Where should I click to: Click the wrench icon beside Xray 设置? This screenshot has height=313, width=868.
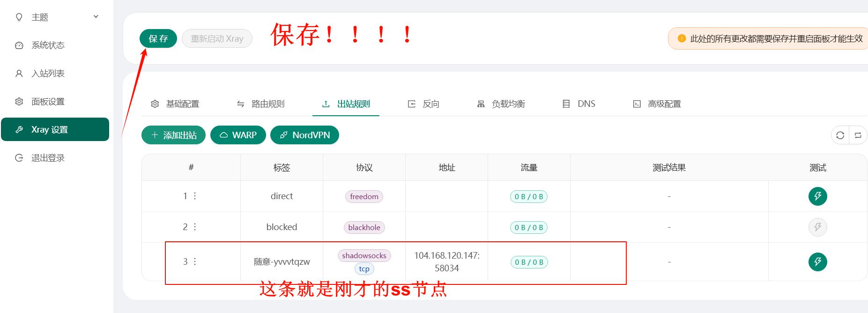19,130
